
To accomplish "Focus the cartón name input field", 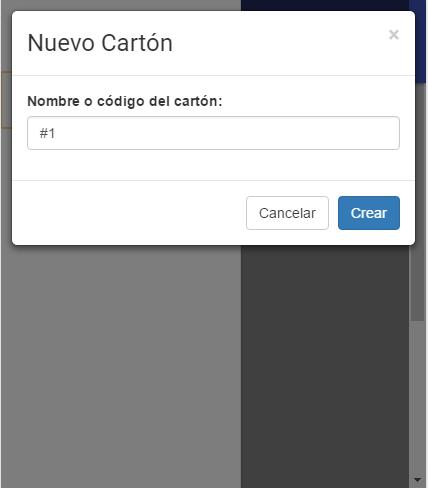I will (x=213, y=133).
